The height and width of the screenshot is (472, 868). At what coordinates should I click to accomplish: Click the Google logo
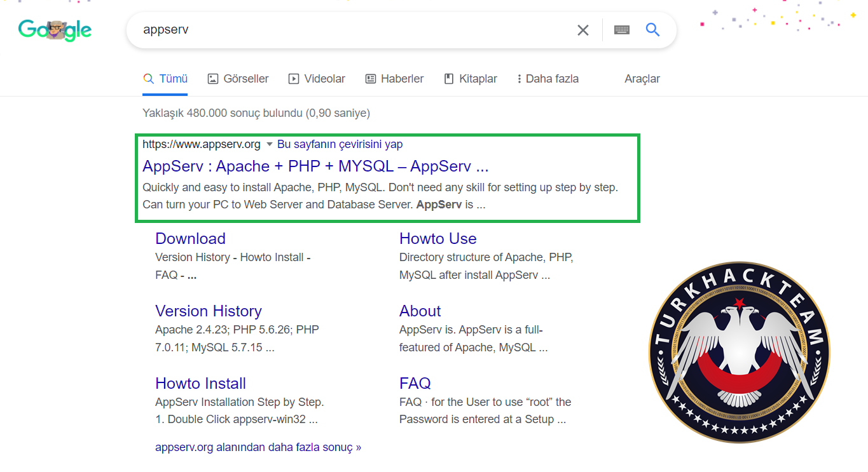pyautogui.click(x=55, y=30)
